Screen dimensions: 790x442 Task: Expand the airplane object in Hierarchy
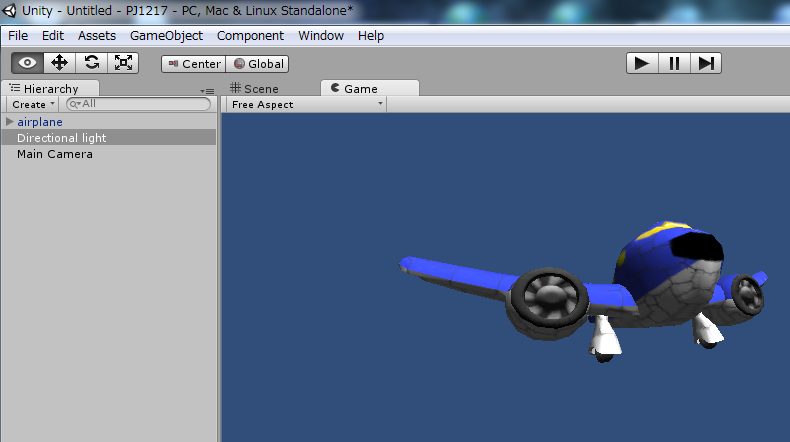tap(10, 122)
